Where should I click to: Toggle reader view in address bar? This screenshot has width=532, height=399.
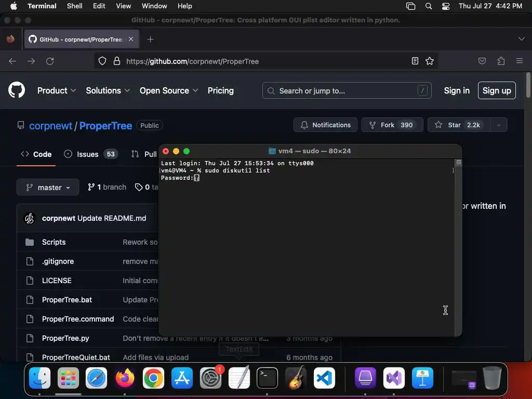tap(415, 61)
